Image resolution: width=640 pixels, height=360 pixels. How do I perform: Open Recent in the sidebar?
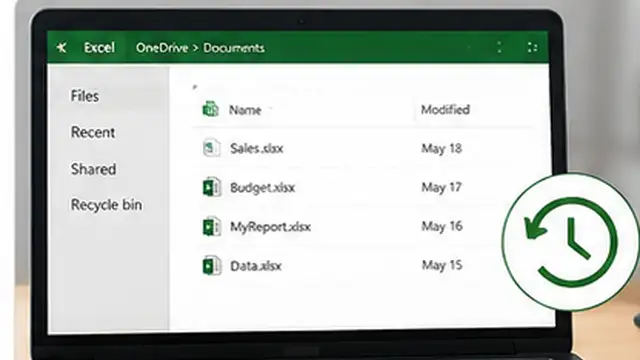[x=93, y=132]
